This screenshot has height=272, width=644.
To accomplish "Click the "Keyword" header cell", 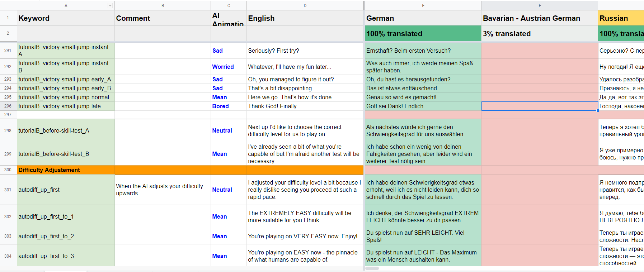I will pyautogui.click(x=66, y=18).
